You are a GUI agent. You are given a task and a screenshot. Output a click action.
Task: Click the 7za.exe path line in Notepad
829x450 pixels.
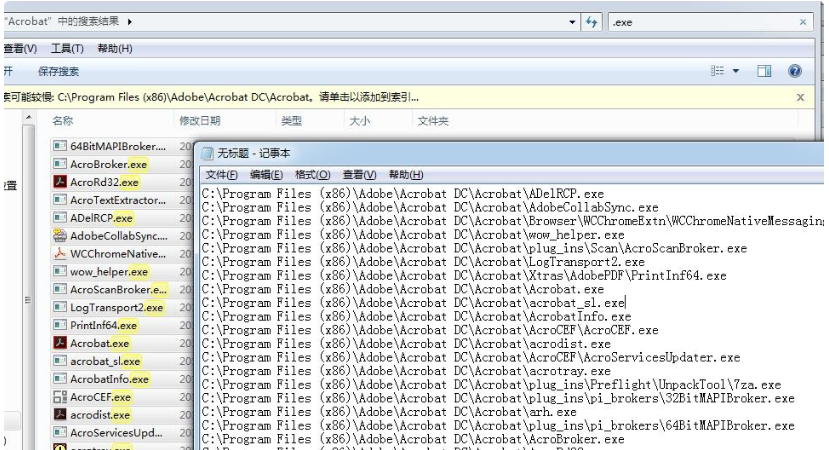tap(492, 384)
